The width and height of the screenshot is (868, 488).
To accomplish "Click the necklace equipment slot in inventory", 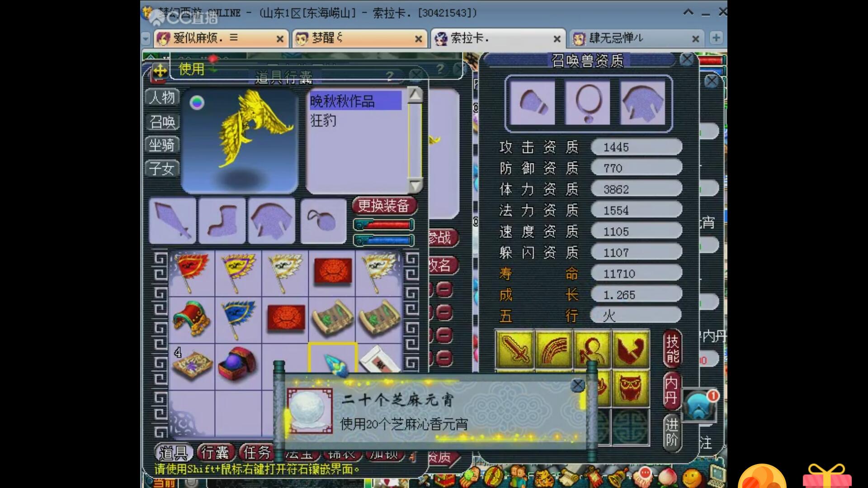I will click(323, 221).
